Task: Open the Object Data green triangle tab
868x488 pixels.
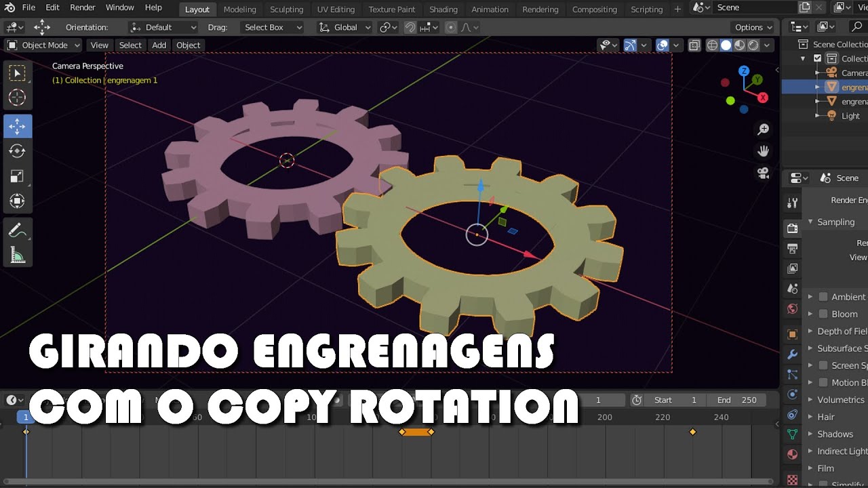Action: pos(792,434)
